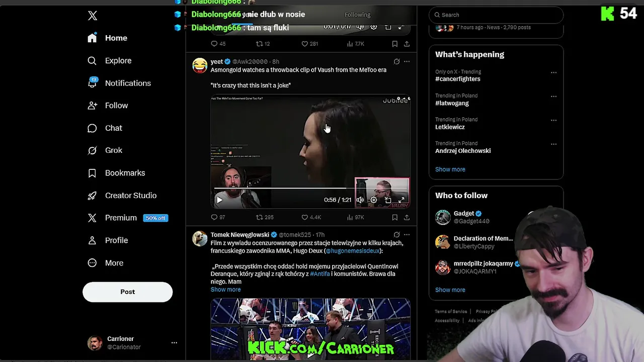The height and width of the screenshot is (362, 644).
Task: Open Grok from sidebar
Action: coord(105,150)
